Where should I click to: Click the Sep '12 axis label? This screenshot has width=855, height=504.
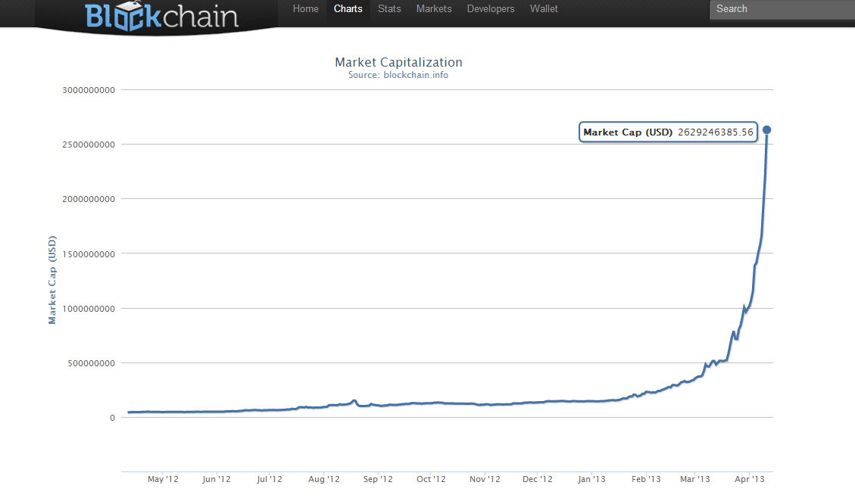pos(378,479)
